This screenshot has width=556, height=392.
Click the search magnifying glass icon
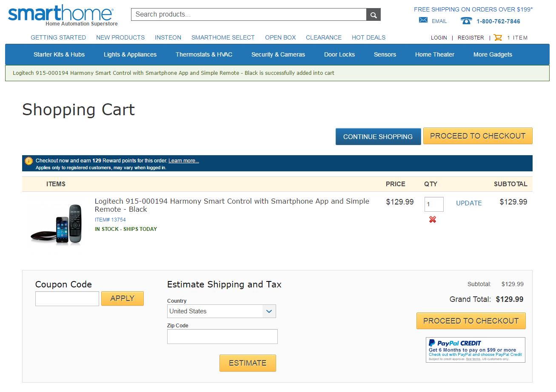(373, 14)
